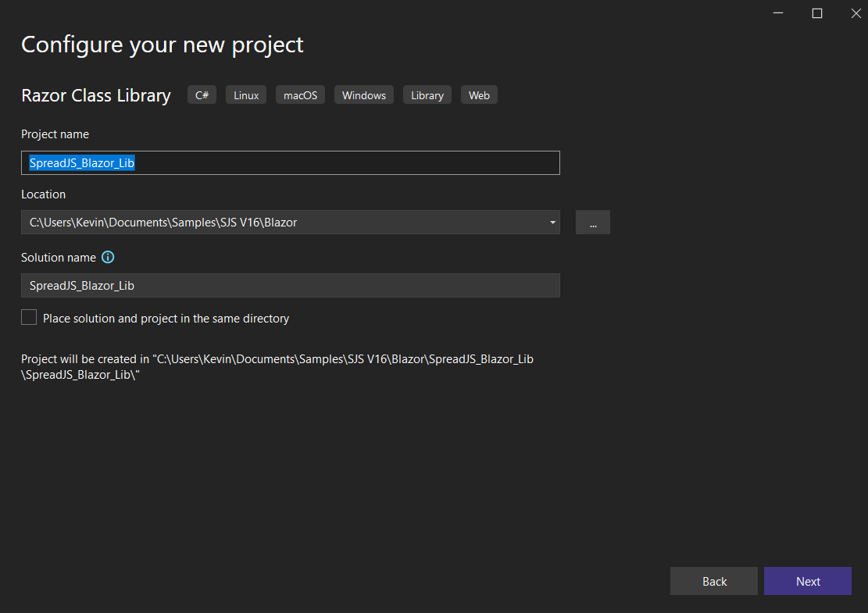This screenshot has height=613, width=868.
Task: Click the Linux platform tag
Action: (246, 95)
